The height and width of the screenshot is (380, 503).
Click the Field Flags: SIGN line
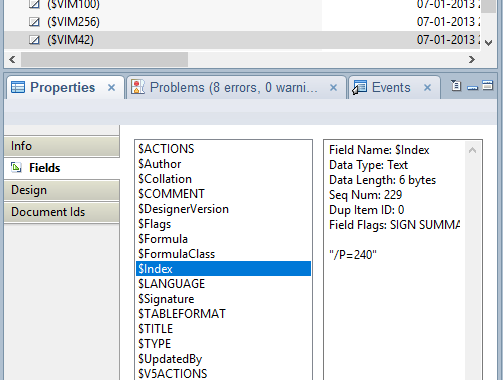point(394,225)
